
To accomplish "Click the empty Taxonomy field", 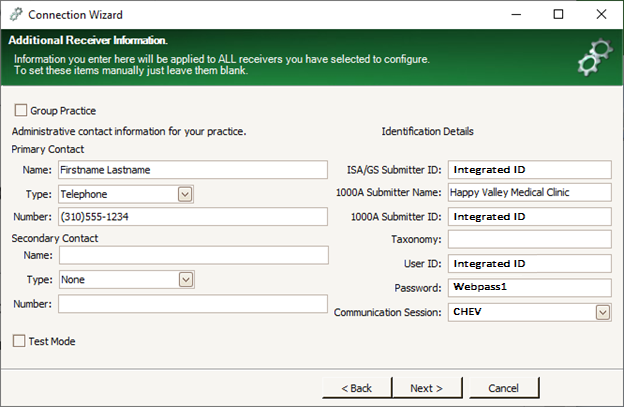I will click(530, 240).
